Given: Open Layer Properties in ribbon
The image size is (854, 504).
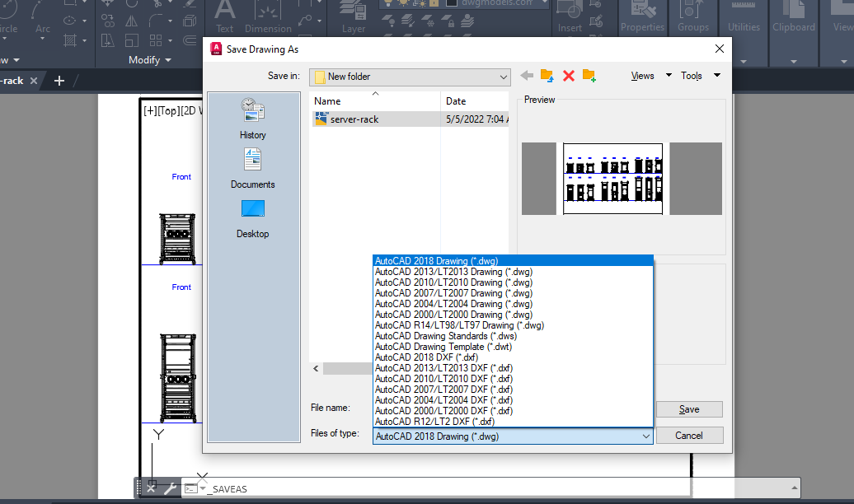Looking at the screenshot, I should [x=354, y=17].
